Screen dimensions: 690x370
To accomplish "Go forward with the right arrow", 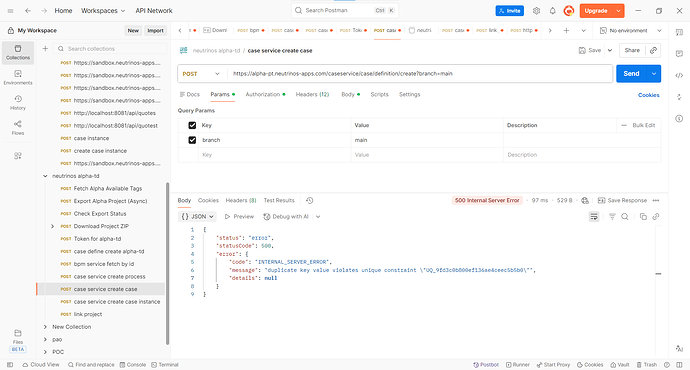I will pos(44,11).
